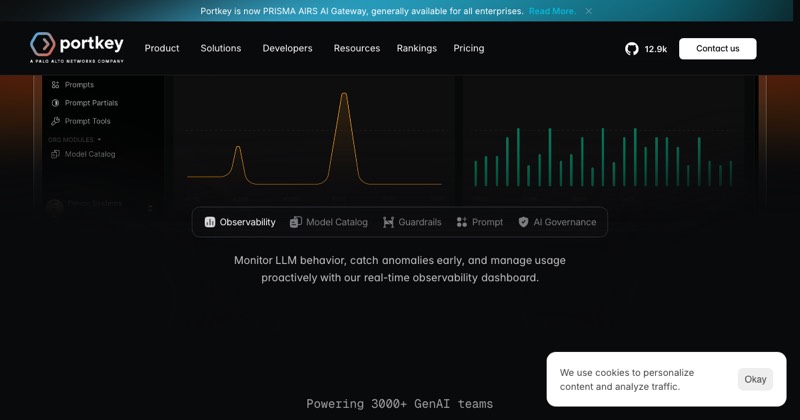
Task: Click the orange line chart peak
Action: coord(344,94)
